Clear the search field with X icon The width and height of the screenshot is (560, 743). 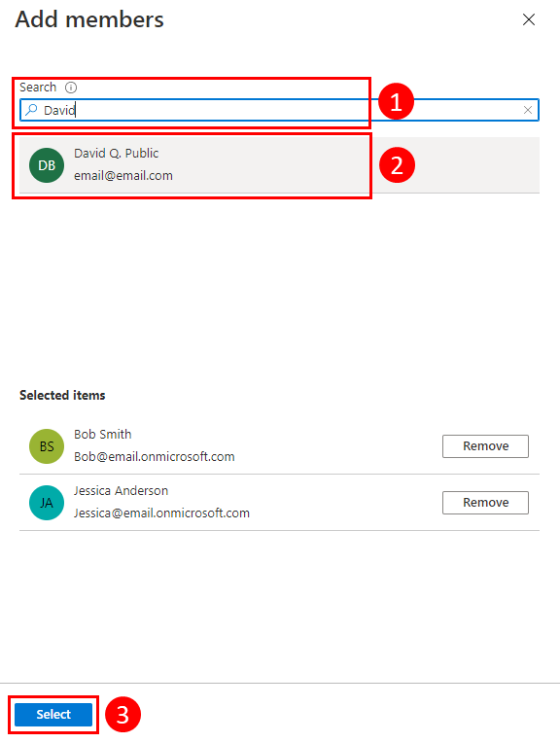point(528,110)
